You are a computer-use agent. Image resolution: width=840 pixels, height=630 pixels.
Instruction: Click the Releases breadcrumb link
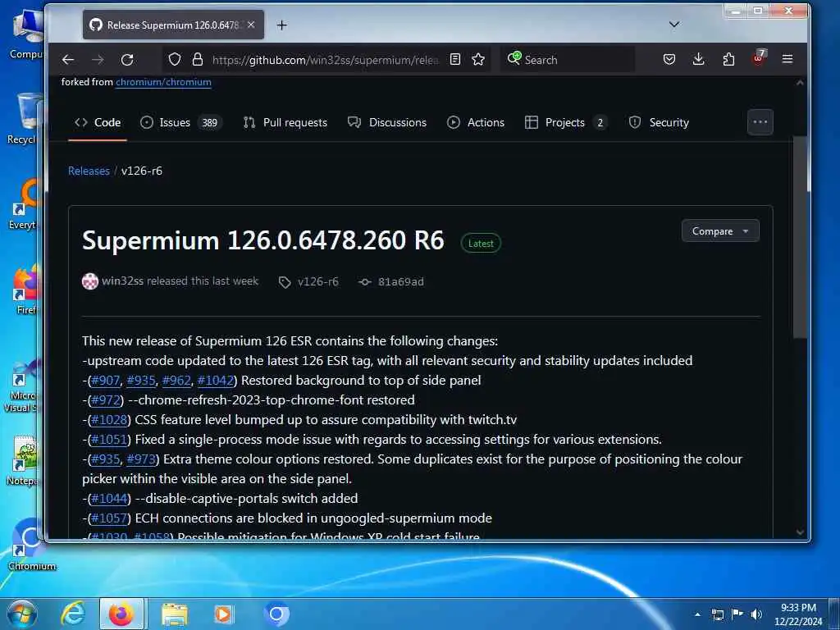point(89,171)
